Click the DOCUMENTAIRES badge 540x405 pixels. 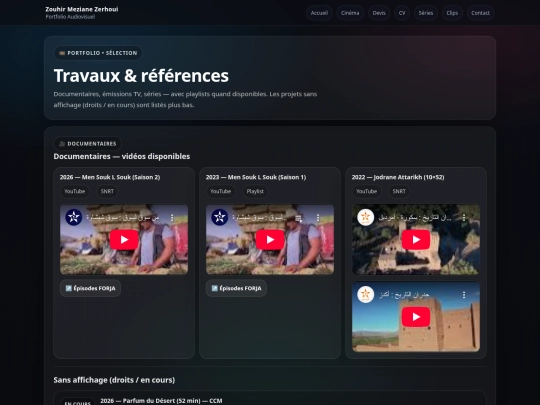(x=87, y=144)
